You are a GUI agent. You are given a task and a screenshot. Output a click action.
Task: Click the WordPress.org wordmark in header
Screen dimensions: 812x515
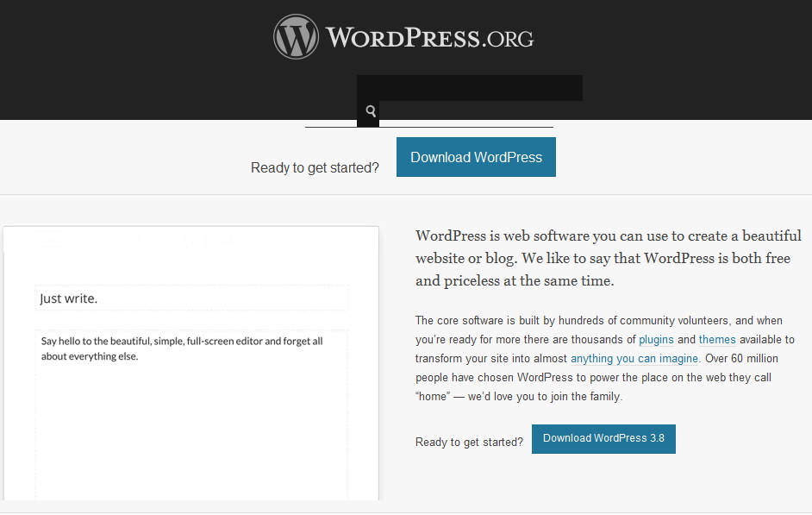click(429, 38)
